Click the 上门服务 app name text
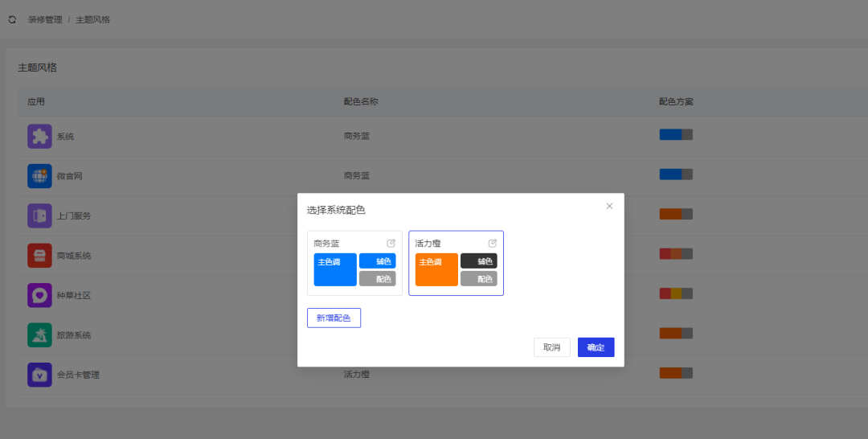Image resolution: width=868 pixels, height=439 pixels. [x=74, y=216]
